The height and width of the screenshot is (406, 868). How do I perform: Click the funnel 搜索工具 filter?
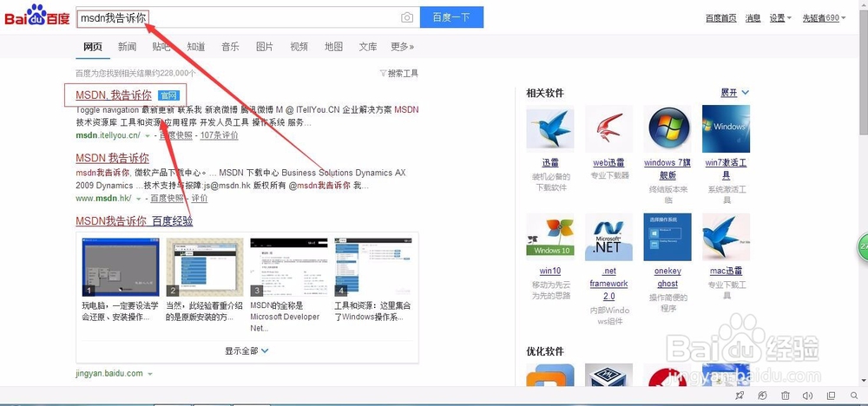[398, 73]
